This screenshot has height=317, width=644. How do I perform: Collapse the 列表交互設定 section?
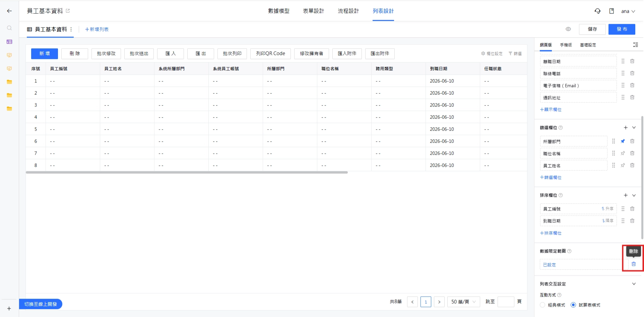[634, 284]
